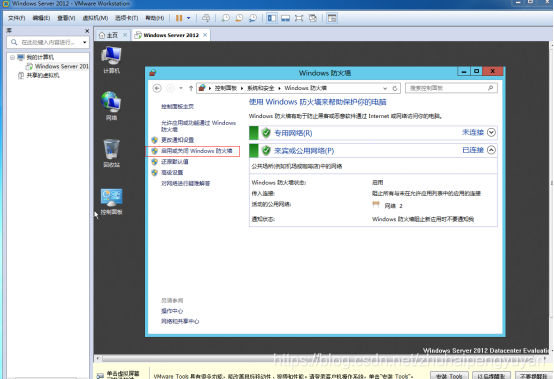Click the 安装 Tools button

[449, 376]
